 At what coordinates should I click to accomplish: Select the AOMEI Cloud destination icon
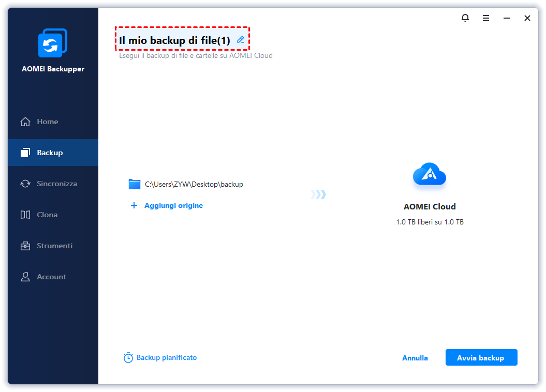tap(430, 174)
